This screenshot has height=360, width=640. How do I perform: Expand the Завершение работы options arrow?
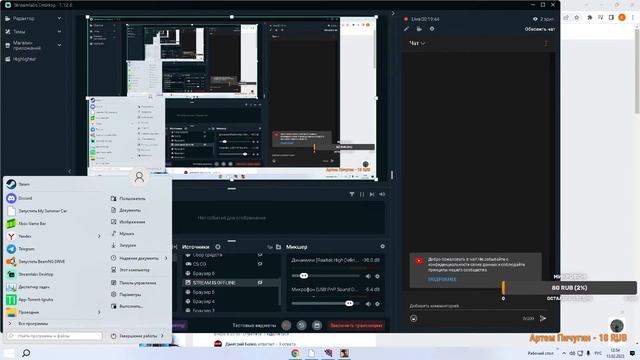point(162,336)
